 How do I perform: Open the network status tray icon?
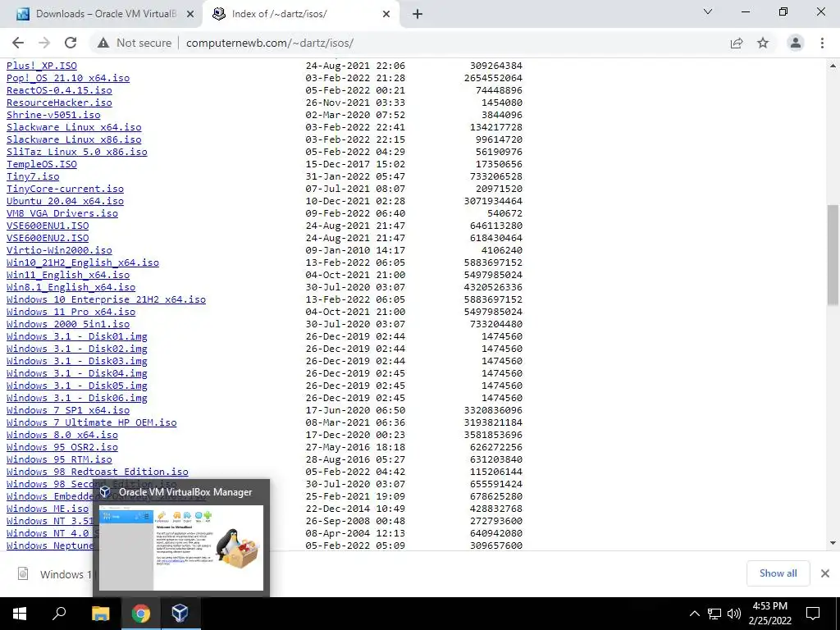click(x=714, y=614)
